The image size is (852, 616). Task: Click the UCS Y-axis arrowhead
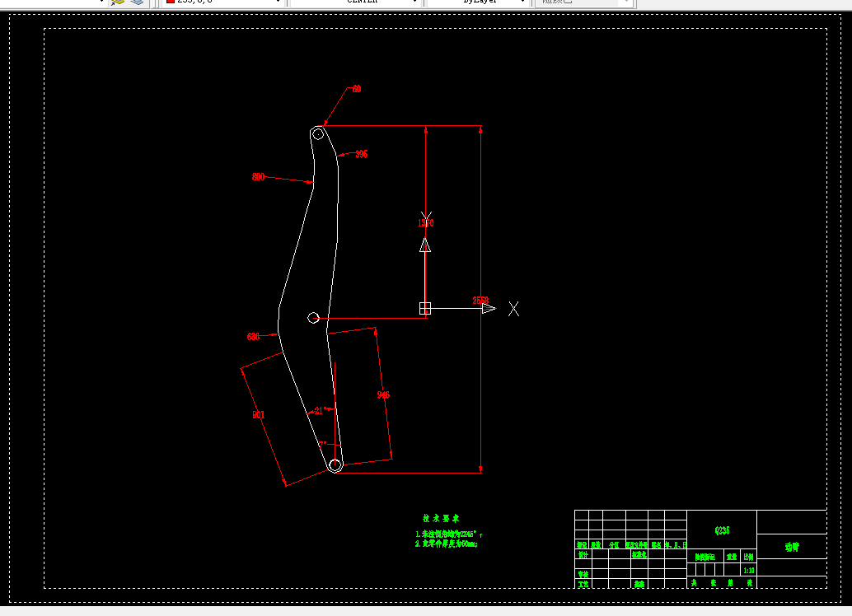point(425,245)
